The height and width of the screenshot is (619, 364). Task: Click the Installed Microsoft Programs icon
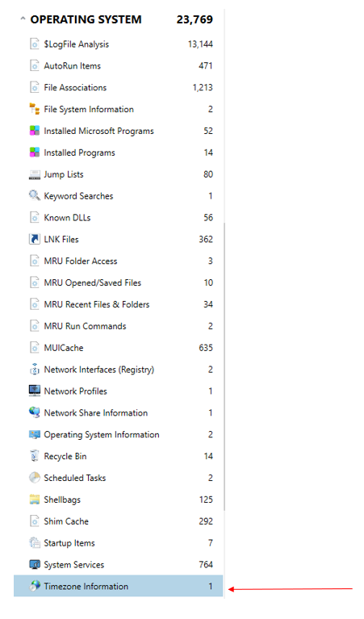[35, 131]
